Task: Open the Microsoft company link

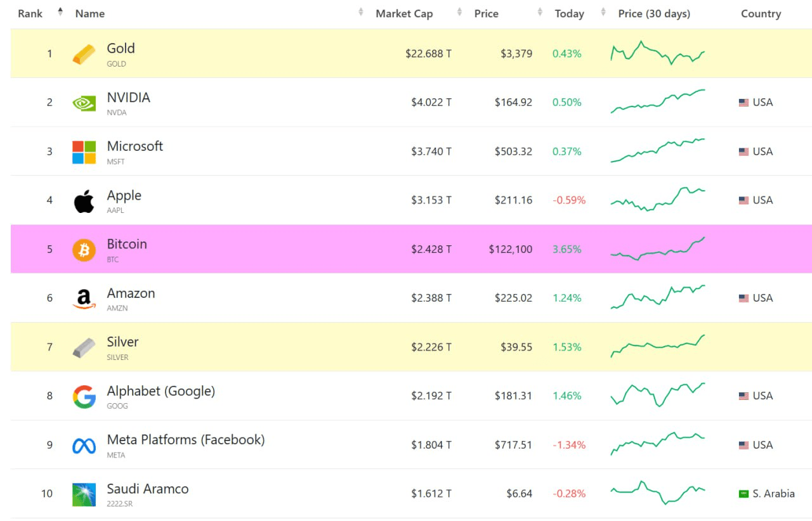Action: pos(134,146)
